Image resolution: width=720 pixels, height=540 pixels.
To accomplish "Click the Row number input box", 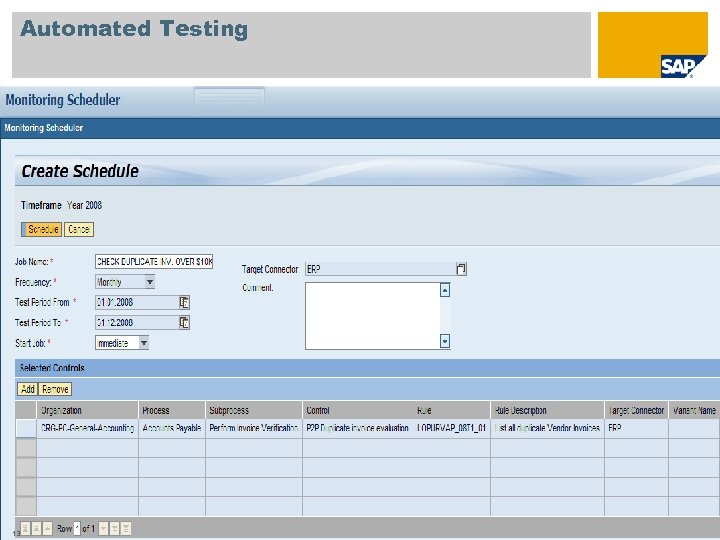I will pyautogui.click(x=77, y=529).
